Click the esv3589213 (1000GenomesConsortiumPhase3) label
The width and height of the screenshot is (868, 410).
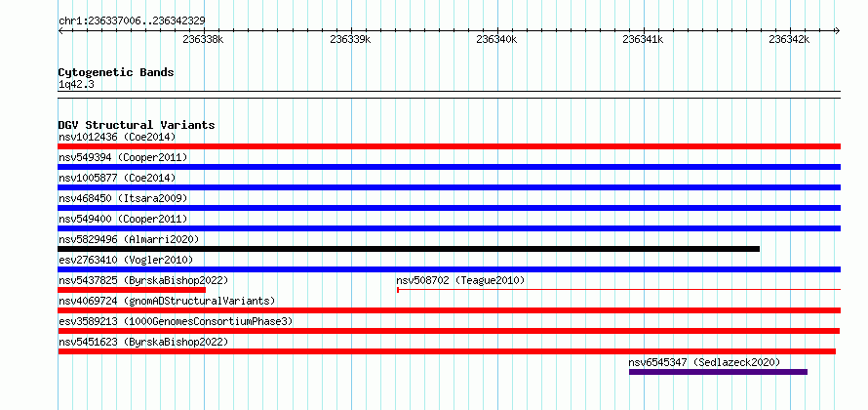click(176, 321)
